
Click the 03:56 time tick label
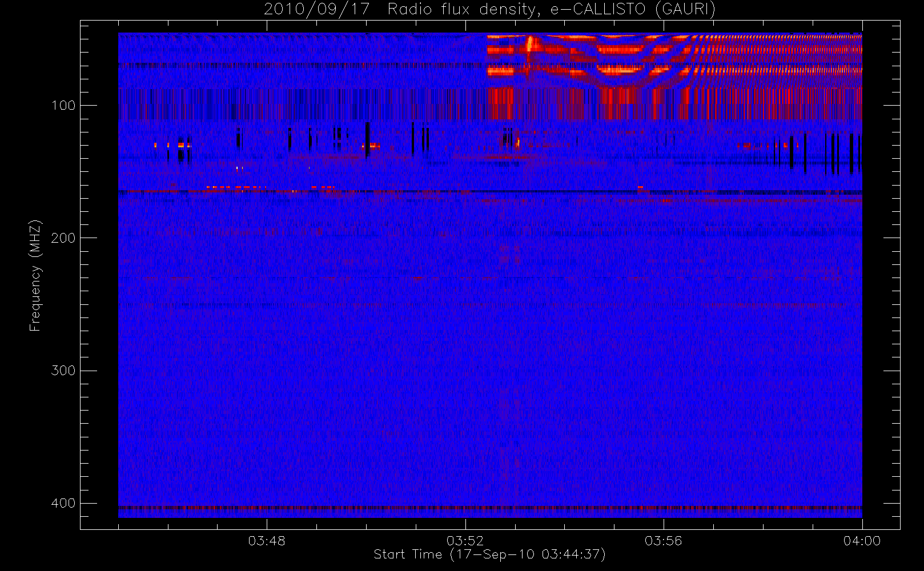[x=664, y=541]
